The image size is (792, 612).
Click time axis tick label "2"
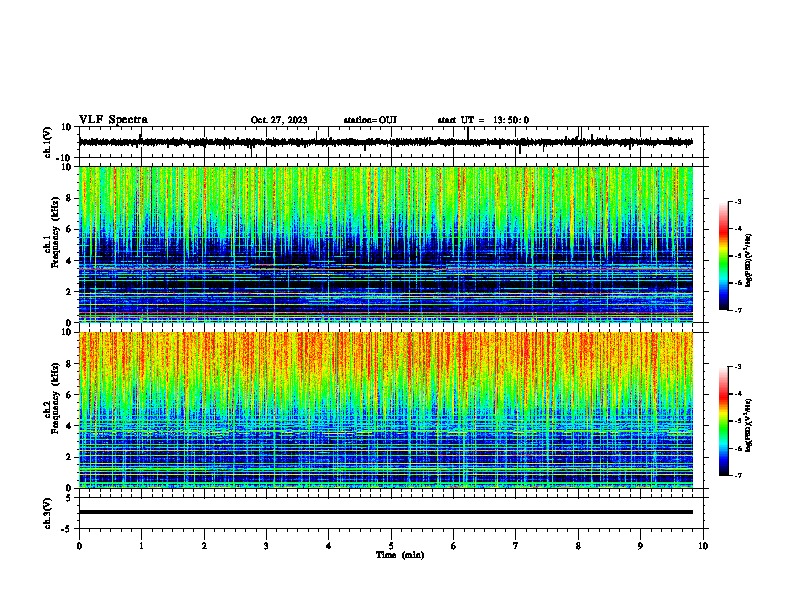[x=204, y=546]
